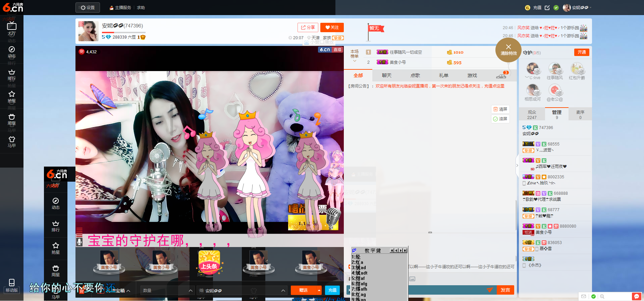644x301 pixels.
Task: Click 发言 to send chat message
Action: click(x=505, y=290)
